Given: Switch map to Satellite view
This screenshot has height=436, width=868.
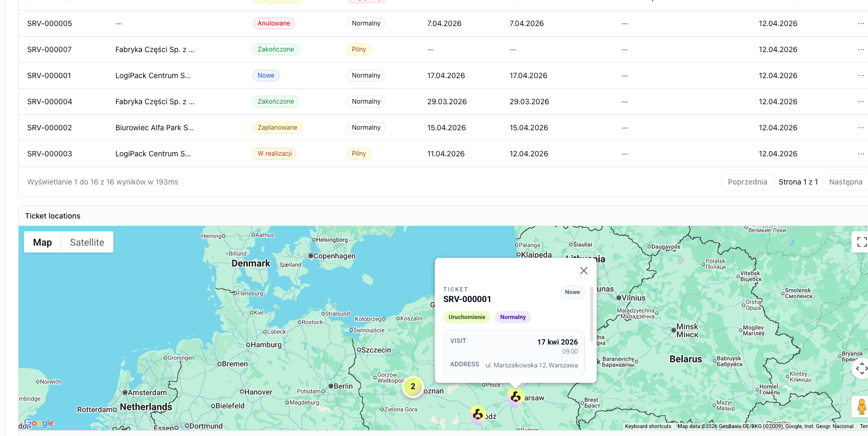Looking at the screenshot, I should pos(87,242).
